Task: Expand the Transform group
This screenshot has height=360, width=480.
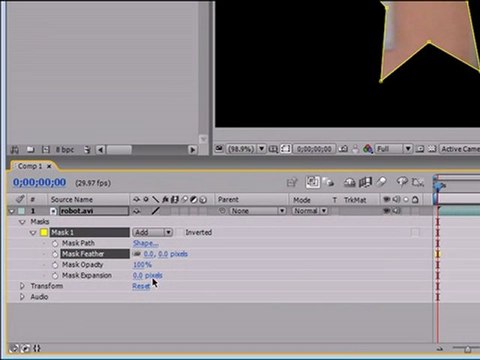Action: point(22,286)
